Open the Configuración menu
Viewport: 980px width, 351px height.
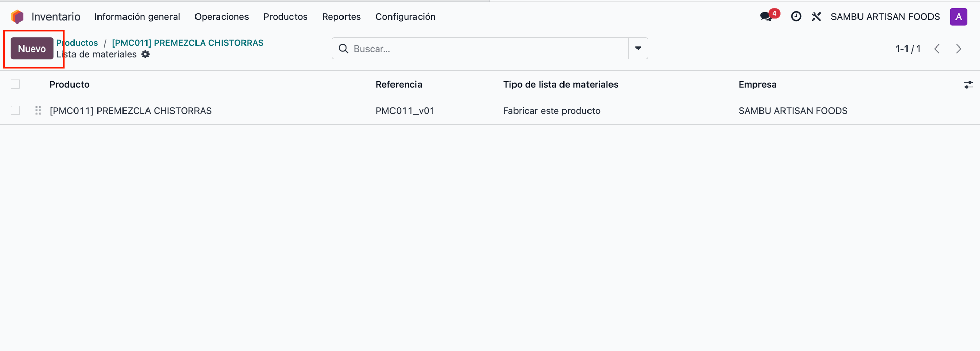coord(405,17)
